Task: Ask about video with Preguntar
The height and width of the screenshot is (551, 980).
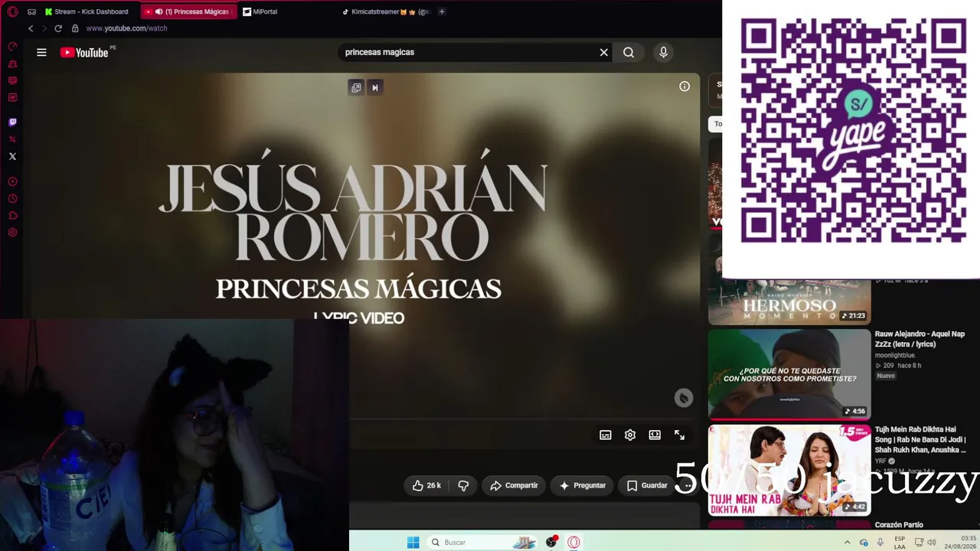Action: (x=583, y=485)
